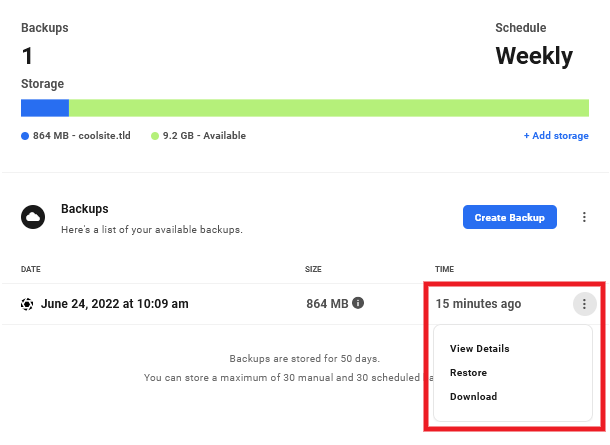
Task: Open the three-dot menu beside Create Backup
Action: point(584,217)
